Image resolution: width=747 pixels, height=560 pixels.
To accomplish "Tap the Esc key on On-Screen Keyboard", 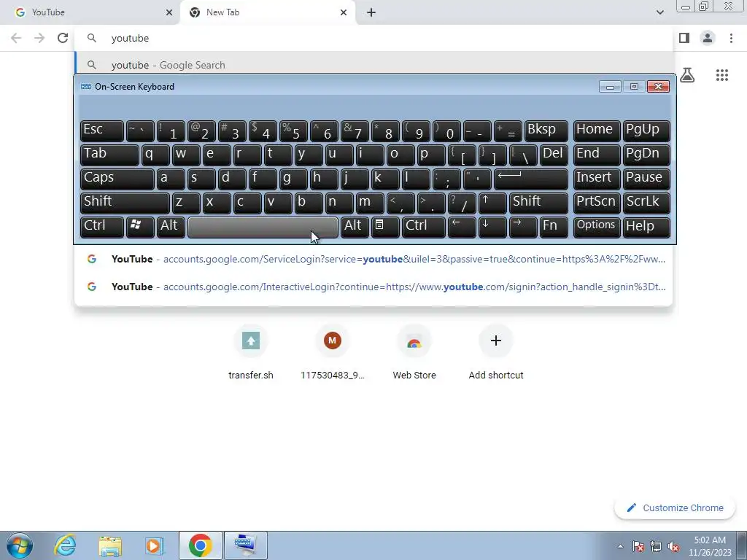I will tap(102, 131).
